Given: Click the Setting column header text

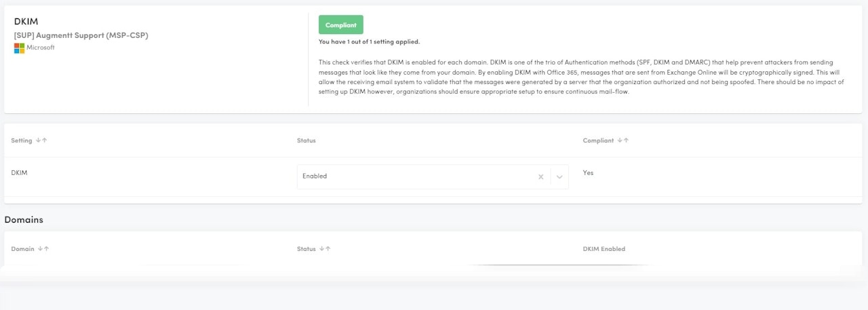Looking at the screenshot, I should pyautogui.click(x=22, y=140).
